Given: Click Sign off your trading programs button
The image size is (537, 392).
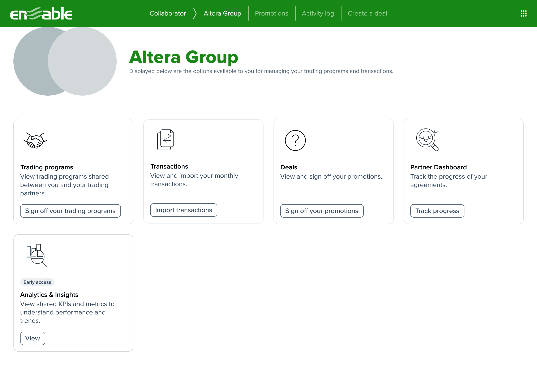Looking at the screenshot, I should (70, 211).
